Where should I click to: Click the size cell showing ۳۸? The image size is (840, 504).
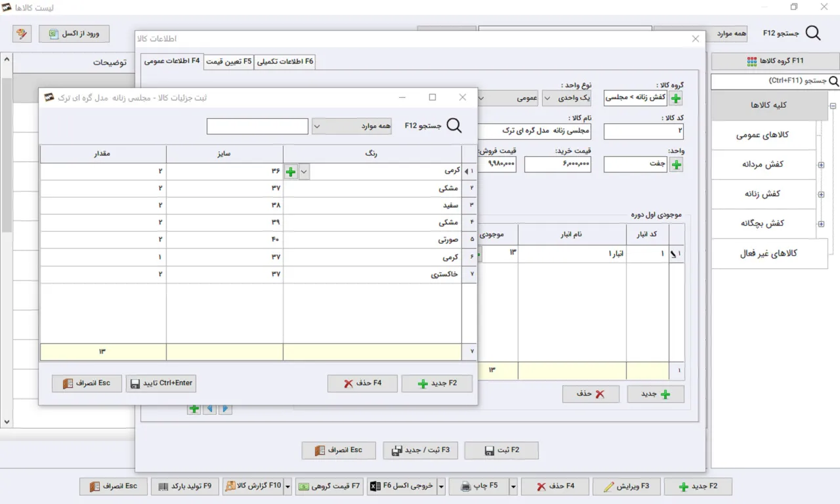pos(224,205)
